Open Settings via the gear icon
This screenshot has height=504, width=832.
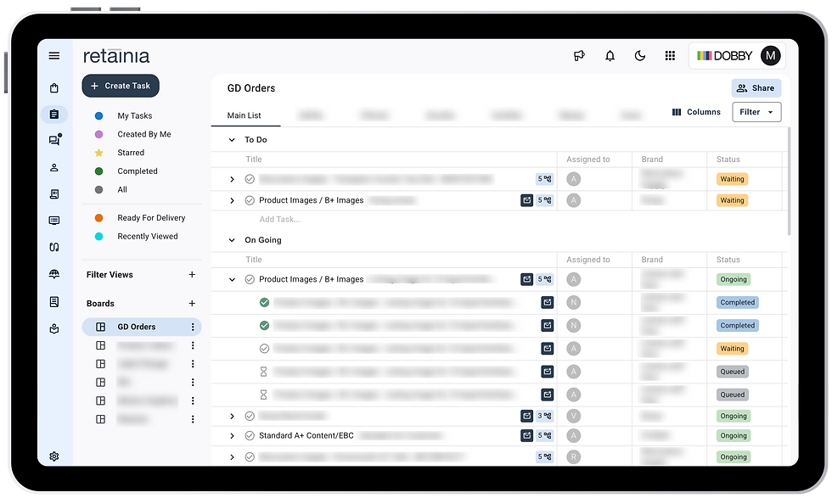pos(53,456)
